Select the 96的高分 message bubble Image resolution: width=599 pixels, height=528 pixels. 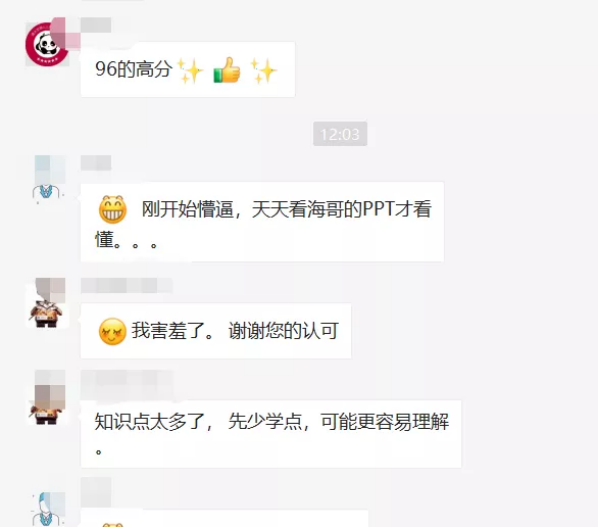coord(188,70)
